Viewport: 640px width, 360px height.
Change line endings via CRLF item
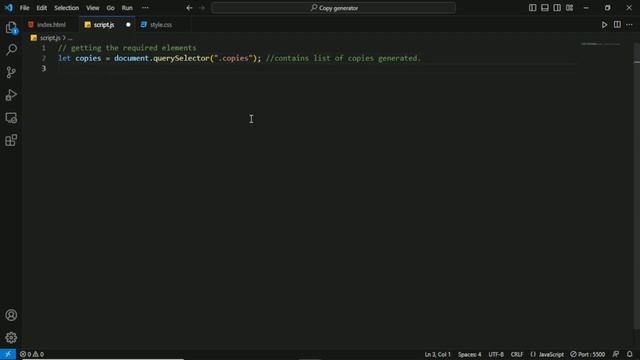tap(517, 354)
